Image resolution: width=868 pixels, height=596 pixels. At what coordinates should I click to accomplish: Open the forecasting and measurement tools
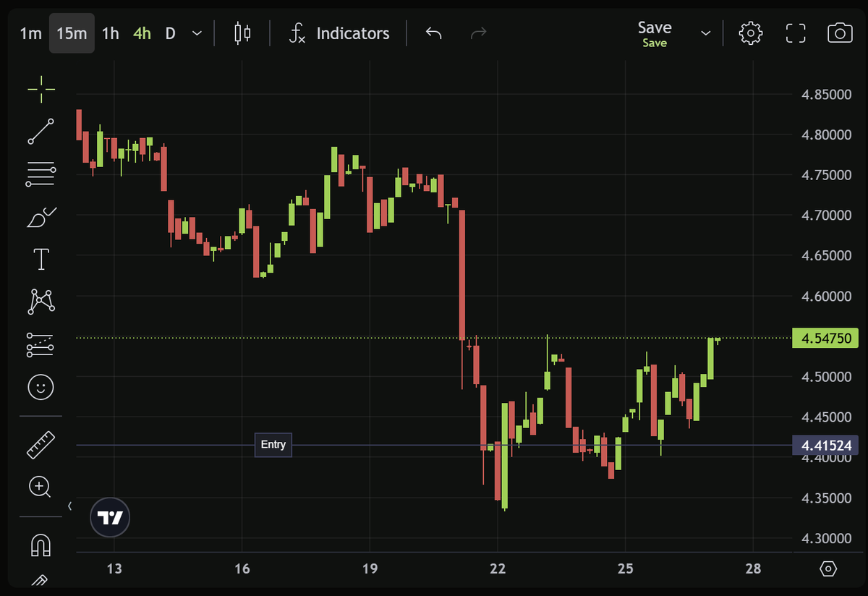click(41, 345)
